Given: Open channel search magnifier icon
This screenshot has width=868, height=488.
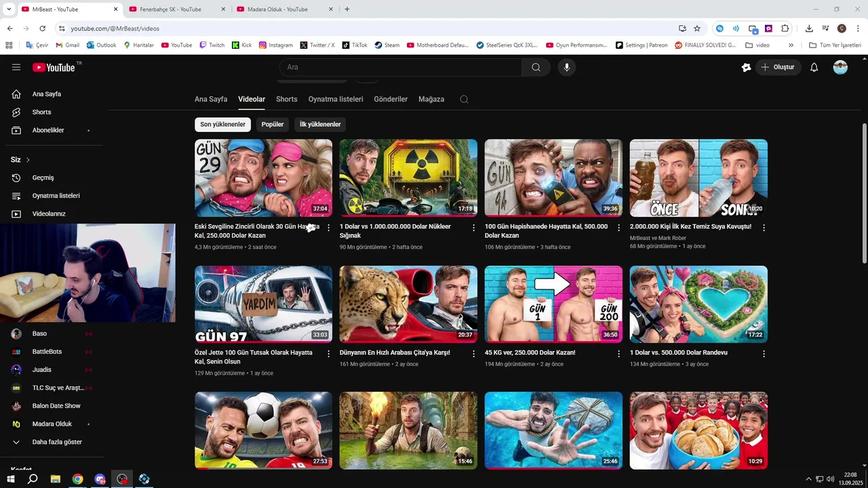Looking at the screenshot, I should pos(464,99).
